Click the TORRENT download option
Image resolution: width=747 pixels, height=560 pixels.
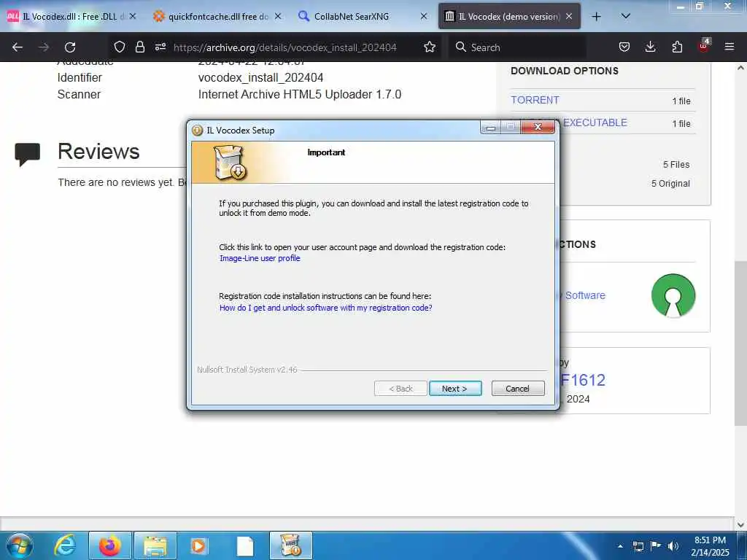pos(535,100)
